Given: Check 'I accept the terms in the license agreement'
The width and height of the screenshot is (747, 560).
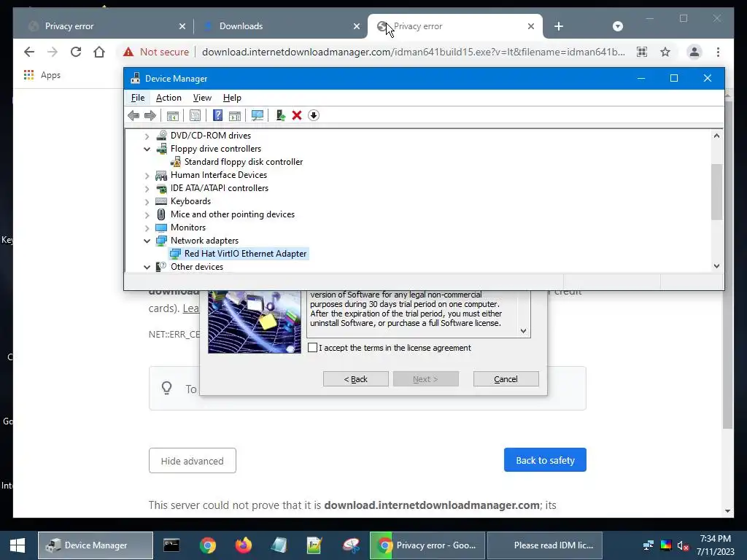Looking at the screenshot, I should coord(312,348).
